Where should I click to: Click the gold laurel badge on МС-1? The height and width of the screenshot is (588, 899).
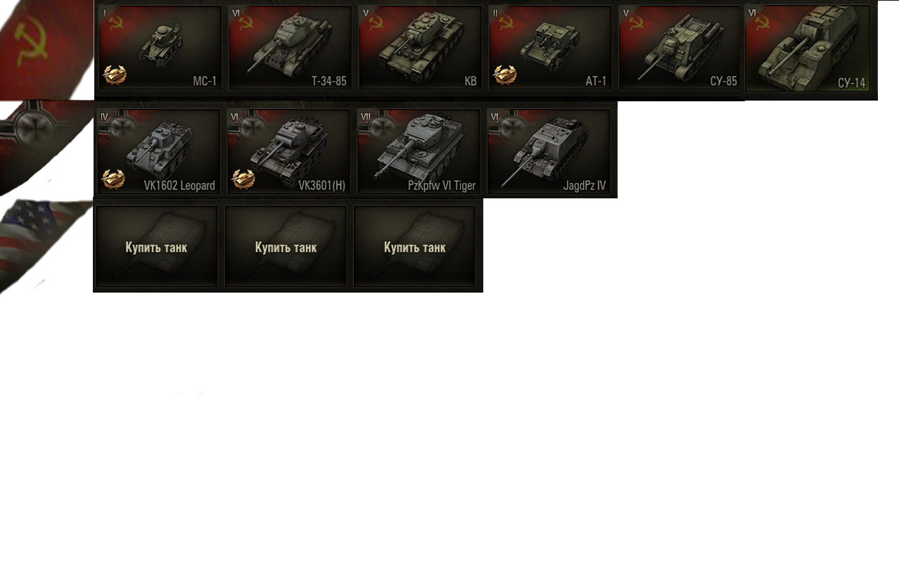115,75
